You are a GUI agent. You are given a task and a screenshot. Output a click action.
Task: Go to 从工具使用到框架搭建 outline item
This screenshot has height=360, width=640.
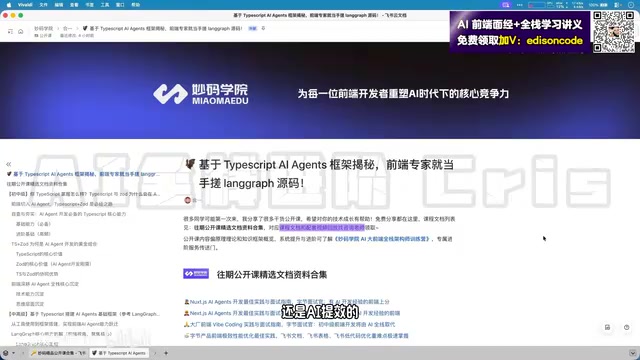tap(64, 324)
